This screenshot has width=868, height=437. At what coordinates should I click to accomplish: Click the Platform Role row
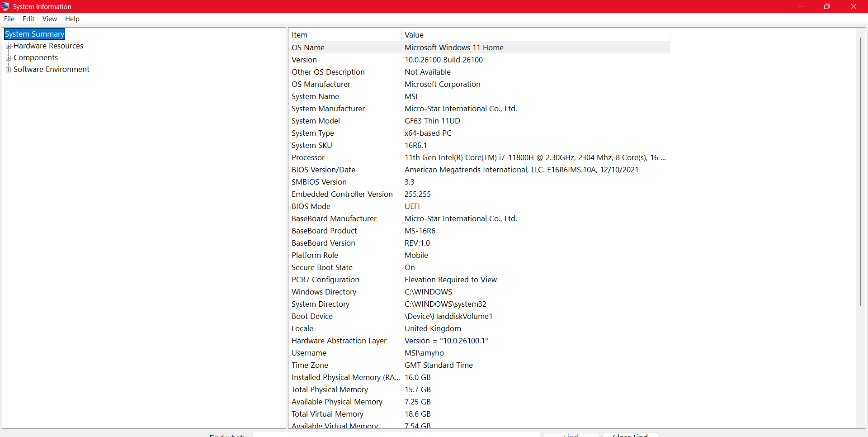click(x=480, y=255)
